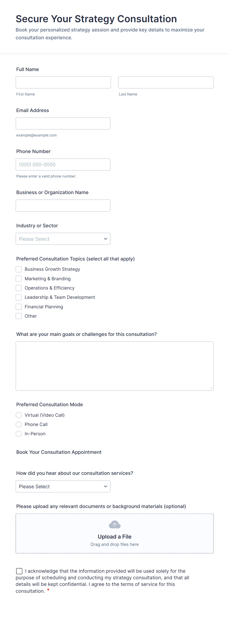Focus the Last Name text box
The height and width of the screenshot is (644, 227).
tap(166, 82)
